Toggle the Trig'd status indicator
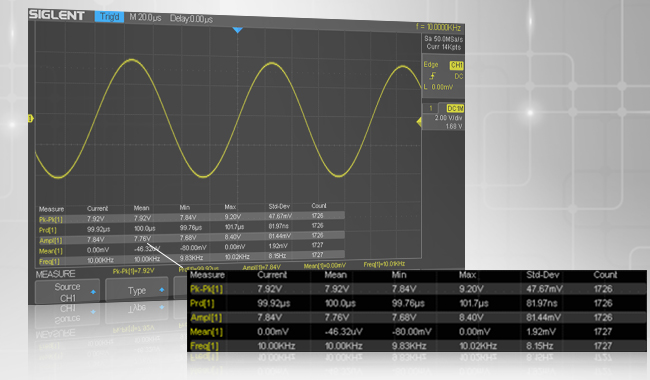The height and width of the screenshot is (380, 650). coord(109,17)
